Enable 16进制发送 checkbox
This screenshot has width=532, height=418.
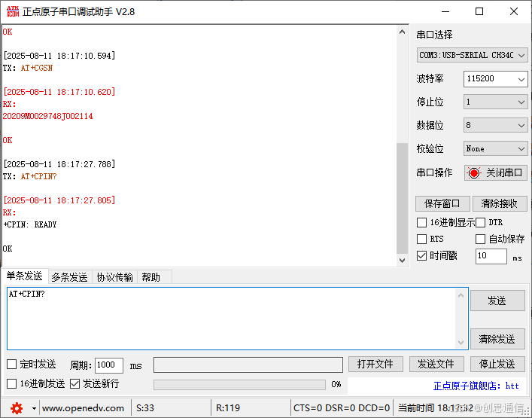point(12,384)
